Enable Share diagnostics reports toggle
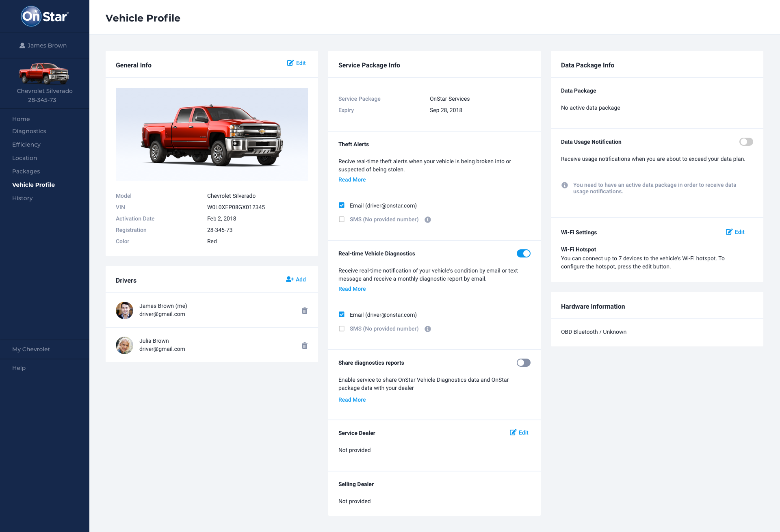The height and width of the screenshot is (532, 780). pyautogui.click(x=524, y=363)
